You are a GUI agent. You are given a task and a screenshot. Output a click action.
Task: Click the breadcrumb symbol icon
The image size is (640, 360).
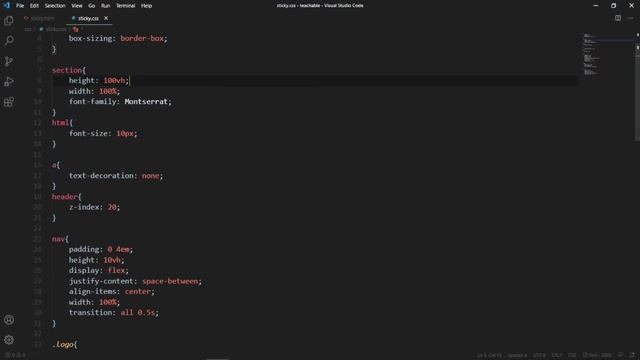click(76, 29)
